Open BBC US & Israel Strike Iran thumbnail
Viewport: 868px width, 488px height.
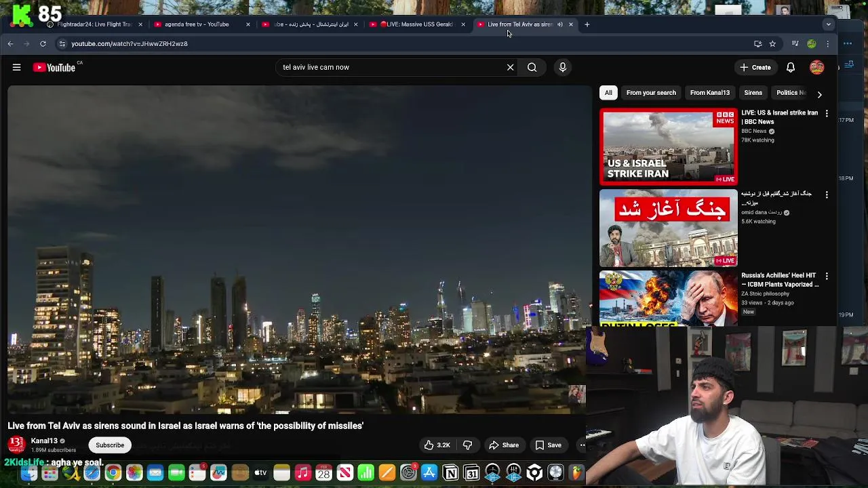pos(669,147)
